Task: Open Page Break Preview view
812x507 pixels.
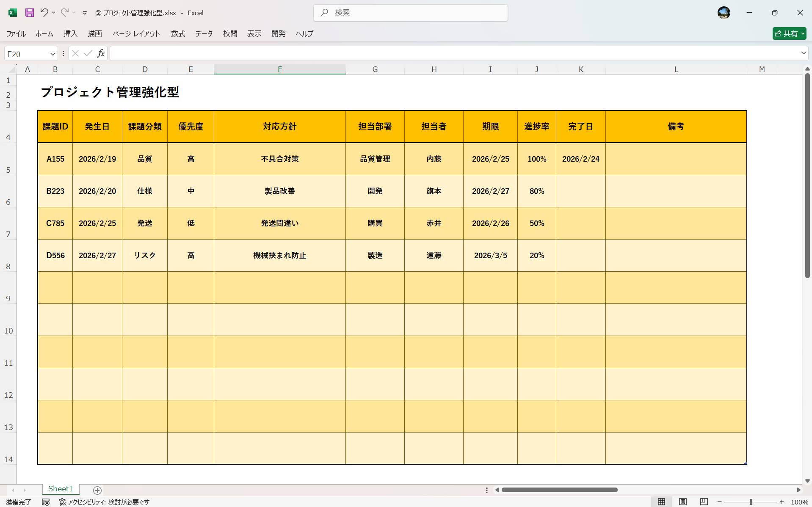Action: click(704, 502)
